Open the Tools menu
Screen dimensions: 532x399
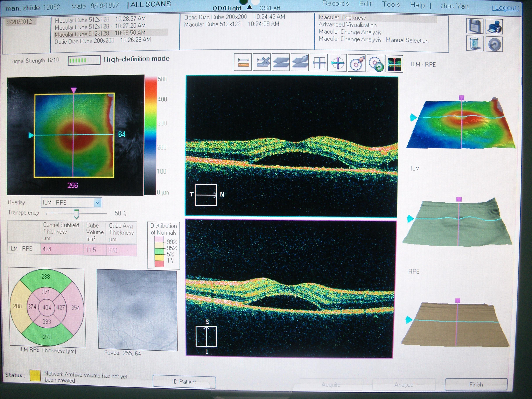coord(391,4)
